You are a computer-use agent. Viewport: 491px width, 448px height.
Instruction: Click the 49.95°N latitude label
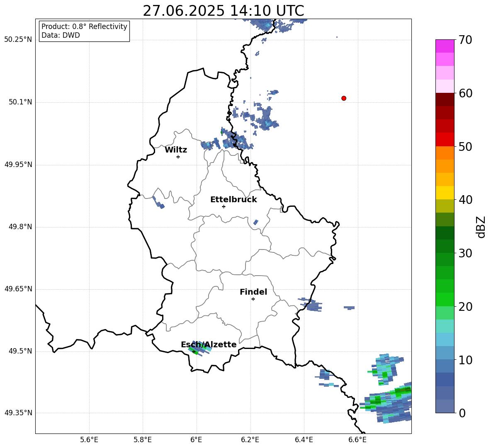click(18, 165)
